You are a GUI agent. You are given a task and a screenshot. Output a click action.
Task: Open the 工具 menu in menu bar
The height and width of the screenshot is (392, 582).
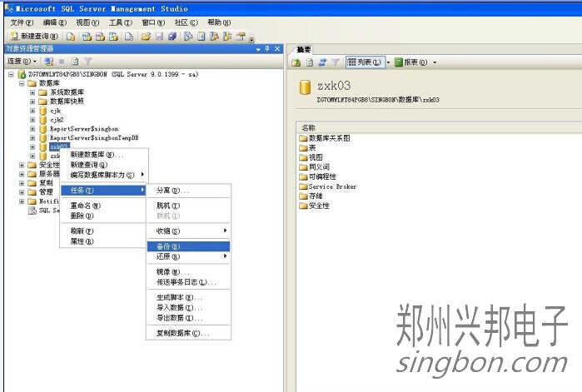point(121,22)
